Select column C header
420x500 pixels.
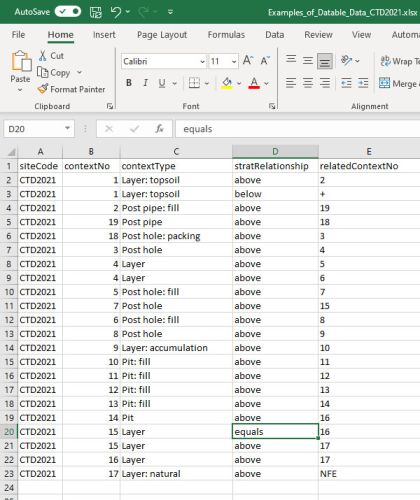click(x=176, y=152)
